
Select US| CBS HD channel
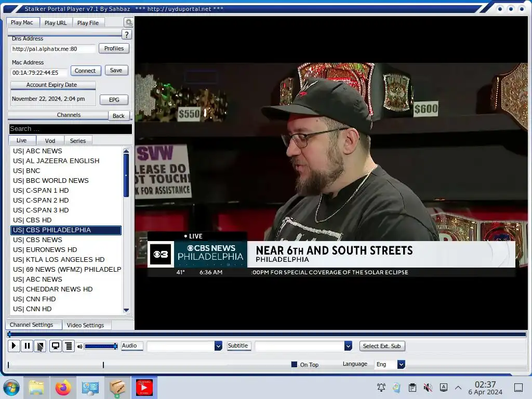(66, 220)
